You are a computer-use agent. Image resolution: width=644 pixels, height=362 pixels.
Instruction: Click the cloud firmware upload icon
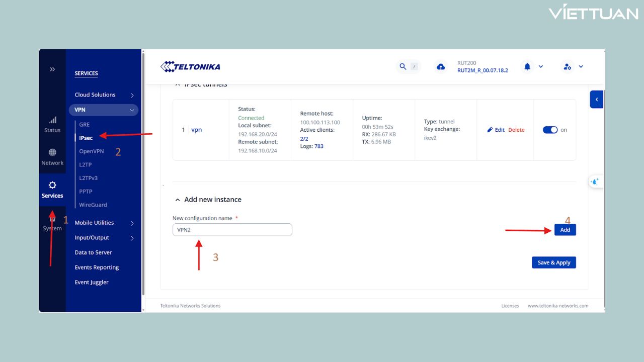441,66
